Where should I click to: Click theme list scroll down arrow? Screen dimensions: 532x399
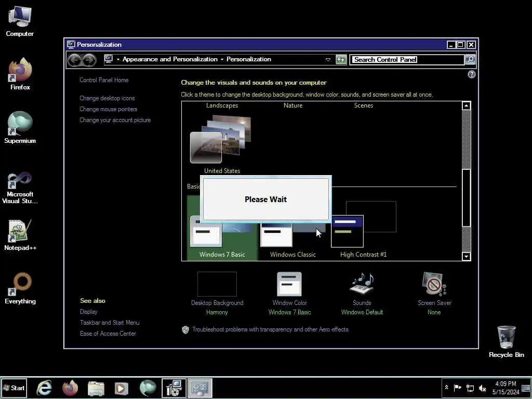point(466,256)
